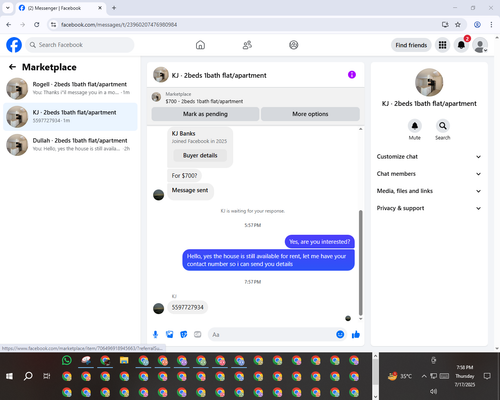Send a voice clip with microphone icon

click(155, 334)
